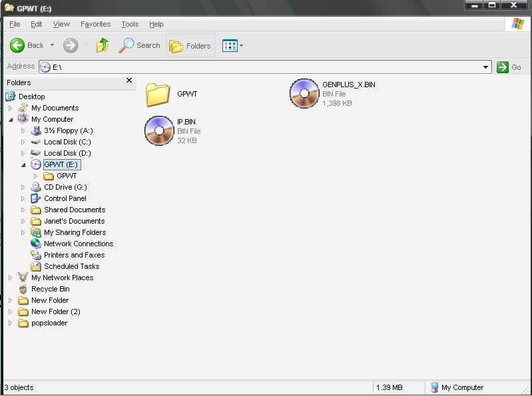Expand My Sharing Folders node
This screenshot has width=532, height=396.
(x=23, y=232)
